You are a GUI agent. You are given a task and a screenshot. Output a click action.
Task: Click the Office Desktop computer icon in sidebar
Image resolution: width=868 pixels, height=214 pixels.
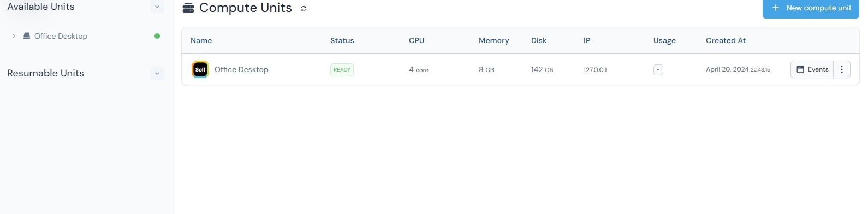(27, 36)
